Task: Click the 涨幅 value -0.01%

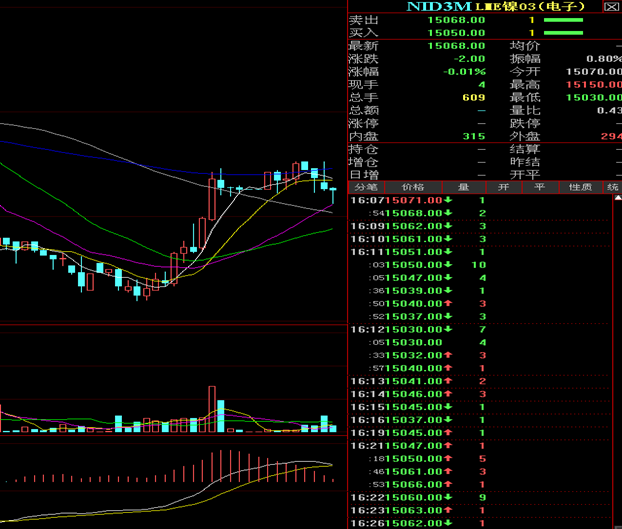Action: 464,72
